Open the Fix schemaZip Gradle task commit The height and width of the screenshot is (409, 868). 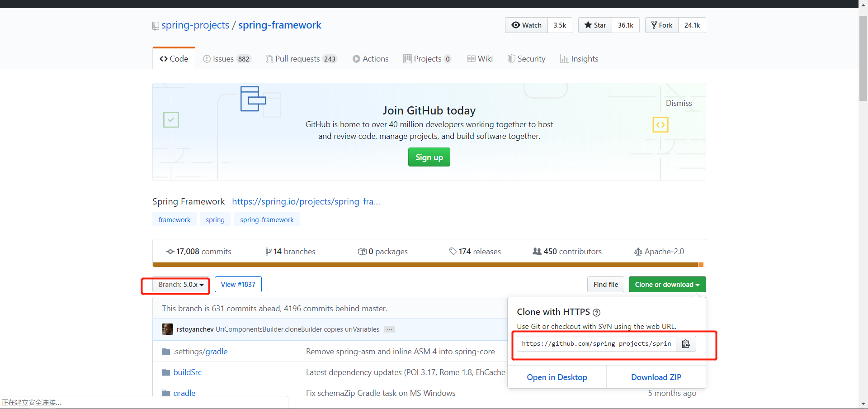pos(381,393)
